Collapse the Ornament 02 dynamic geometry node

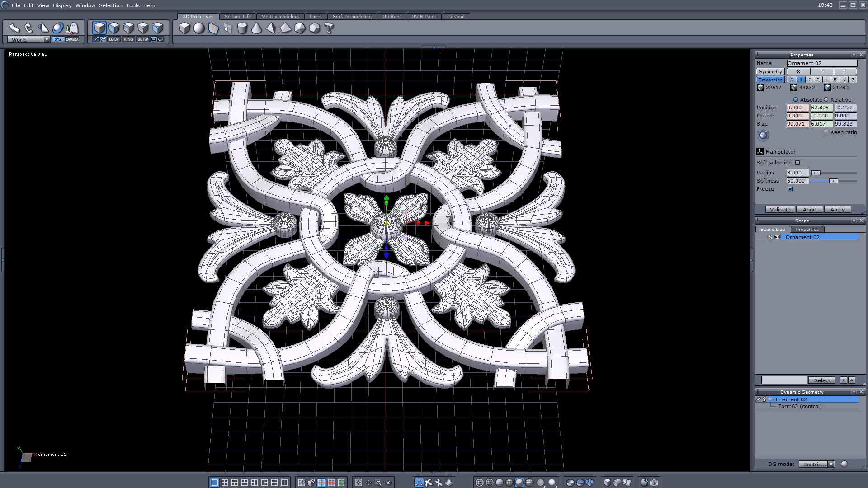tap(770, 399)
